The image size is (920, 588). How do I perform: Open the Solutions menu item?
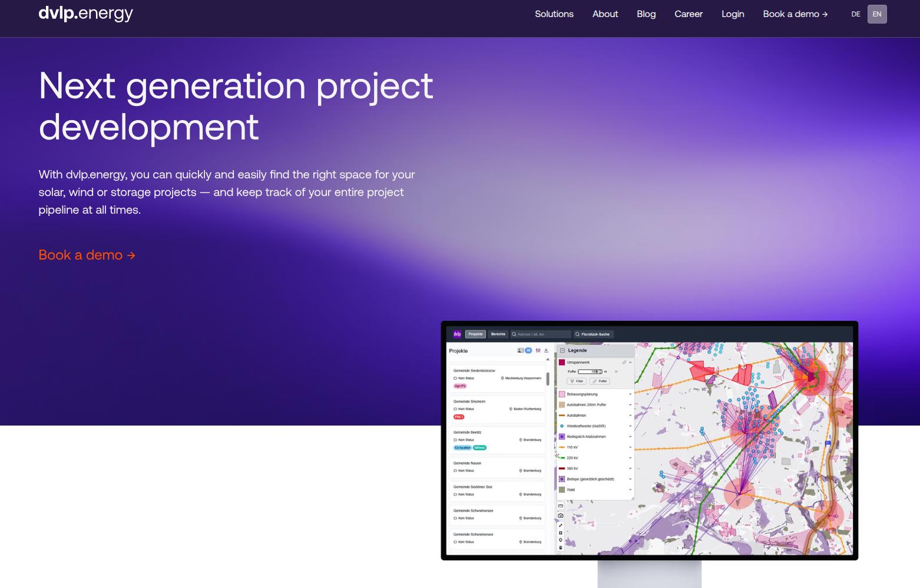click(x=554, y=14)
